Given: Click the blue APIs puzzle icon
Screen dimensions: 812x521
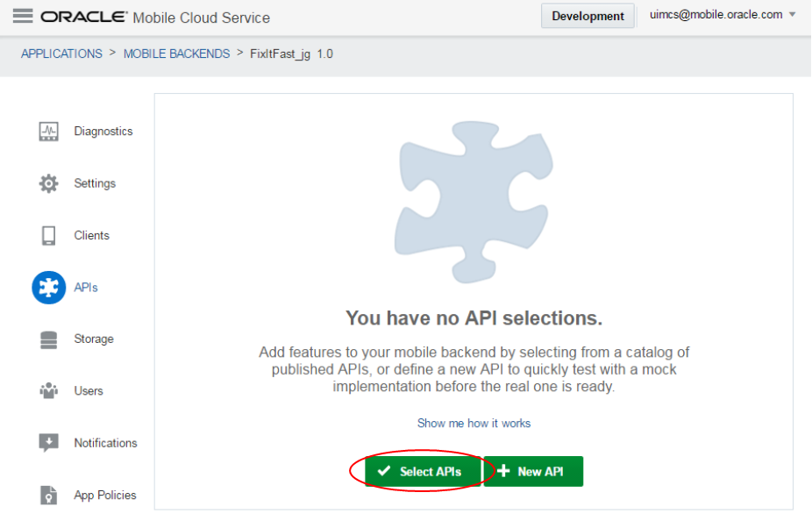Looking at the screenshot, I should click(x=49, y=288).
